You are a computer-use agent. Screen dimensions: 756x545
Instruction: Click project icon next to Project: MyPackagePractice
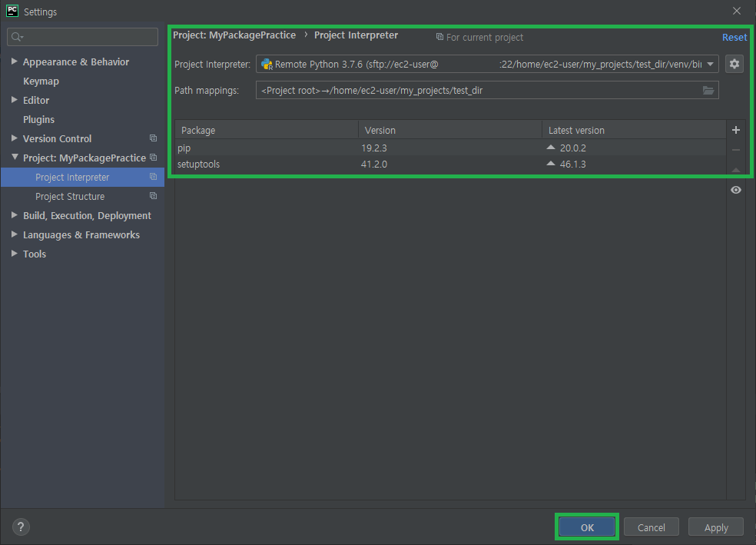[154, 158]
